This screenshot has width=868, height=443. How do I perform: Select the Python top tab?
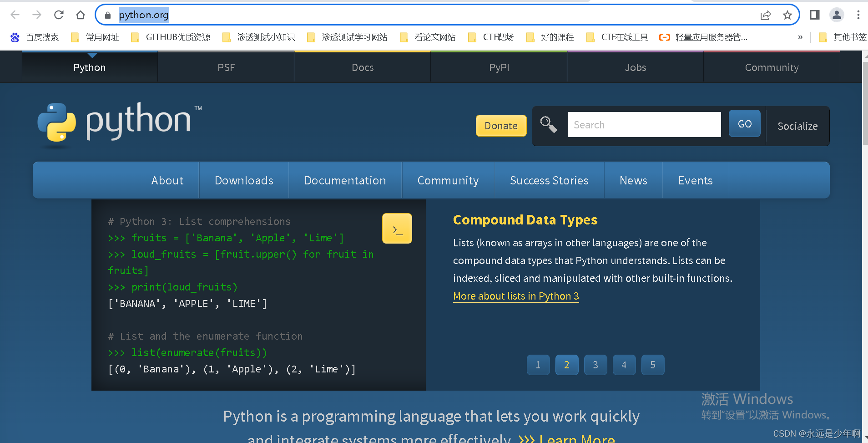(90, 67)
